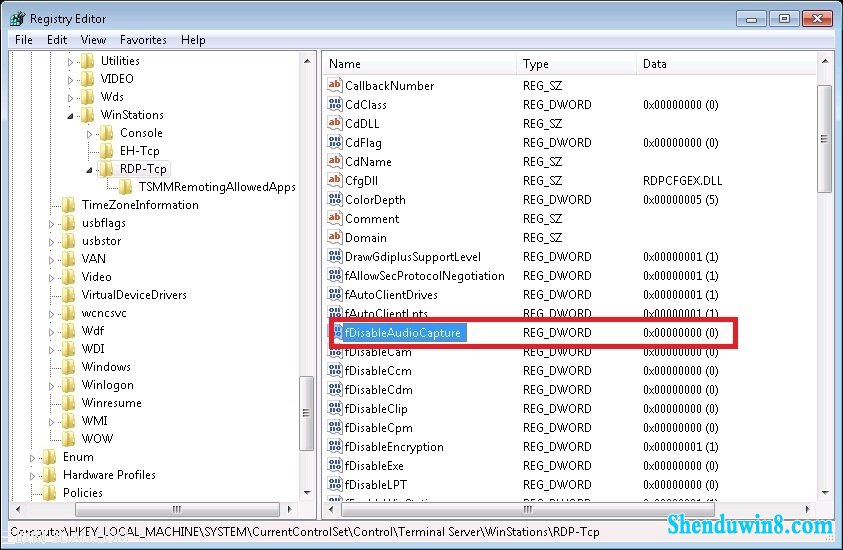
Task: Click the CdDLL string value icon
Action: pyautogui.click(x=334, y=123)
